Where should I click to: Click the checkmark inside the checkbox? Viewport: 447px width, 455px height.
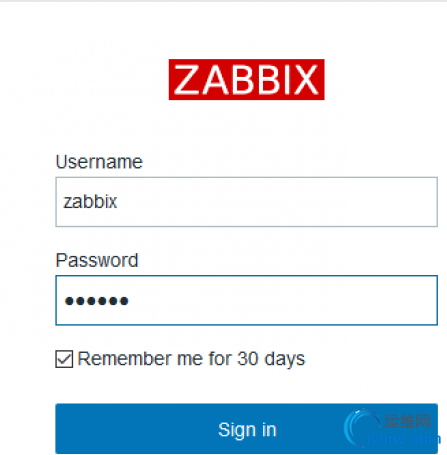[x=64, y=359]
